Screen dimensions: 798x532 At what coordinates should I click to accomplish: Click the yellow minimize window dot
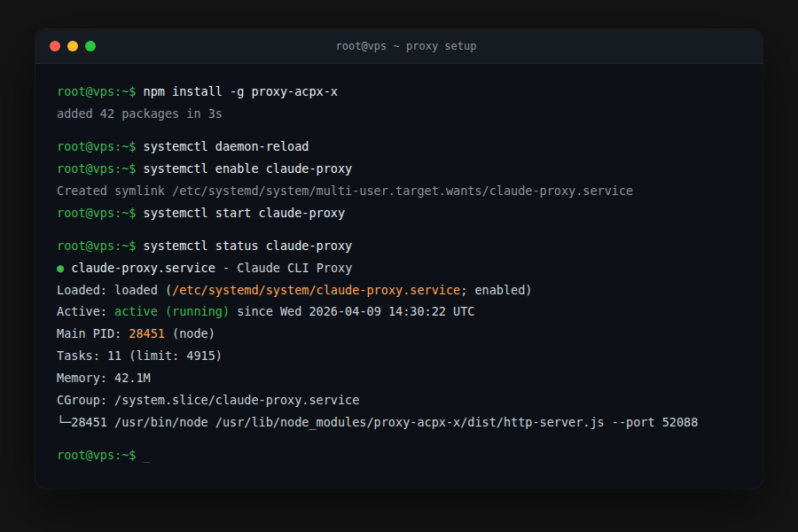coord(73,46)
